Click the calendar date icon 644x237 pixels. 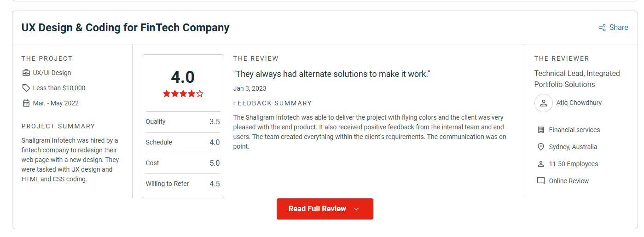26,103
